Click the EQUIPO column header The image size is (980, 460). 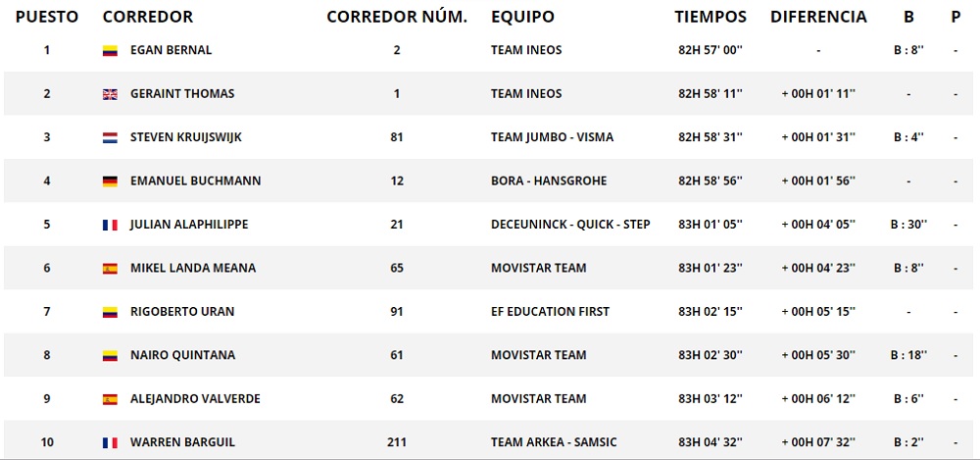(522, 17)
